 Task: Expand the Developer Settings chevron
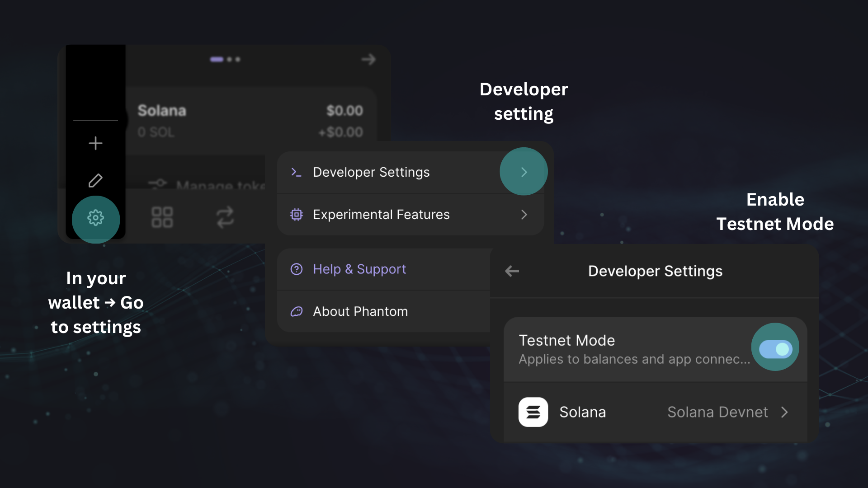[x=524, y=172]
